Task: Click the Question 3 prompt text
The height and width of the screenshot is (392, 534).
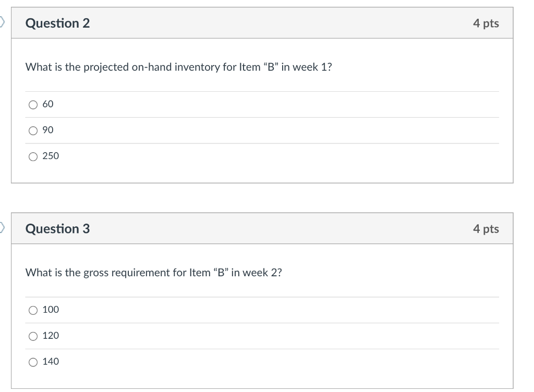Action: coord(153,272)
